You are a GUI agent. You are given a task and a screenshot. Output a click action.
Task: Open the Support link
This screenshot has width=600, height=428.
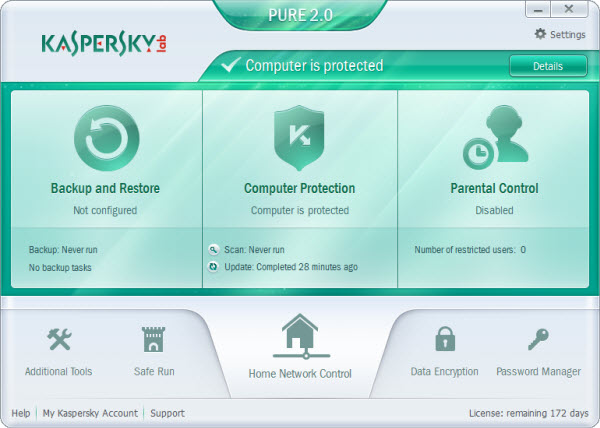(167, 413)
